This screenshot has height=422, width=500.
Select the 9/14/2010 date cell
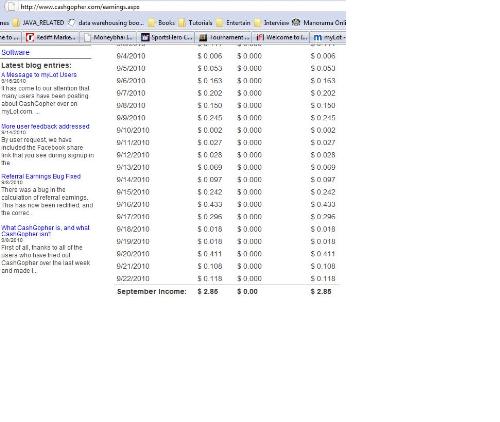133,180
